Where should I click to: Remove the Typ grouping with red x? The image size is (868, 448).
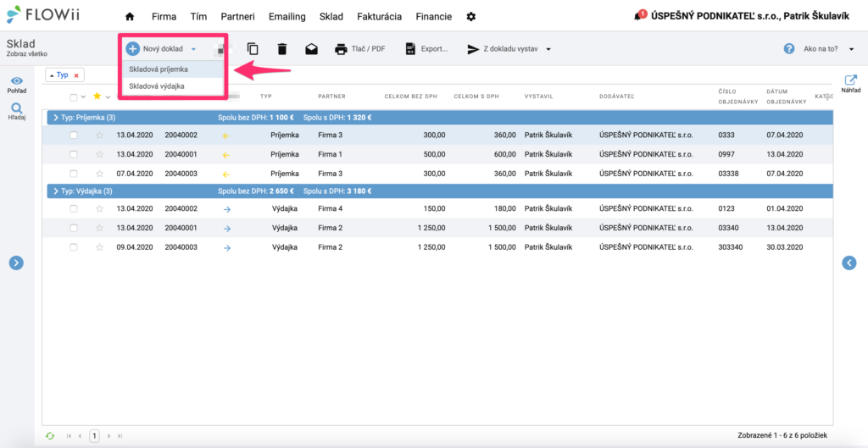76,75
